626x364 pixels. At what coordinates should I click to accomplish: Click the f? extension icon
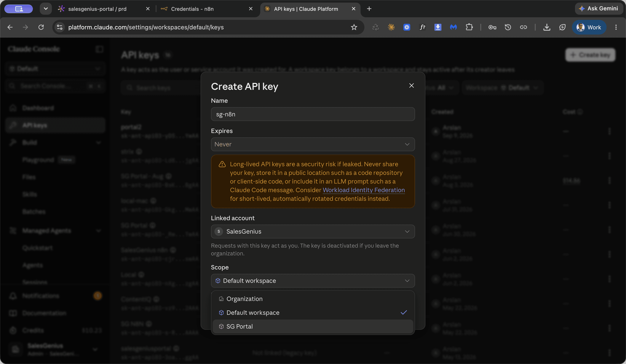pos(422,27)
